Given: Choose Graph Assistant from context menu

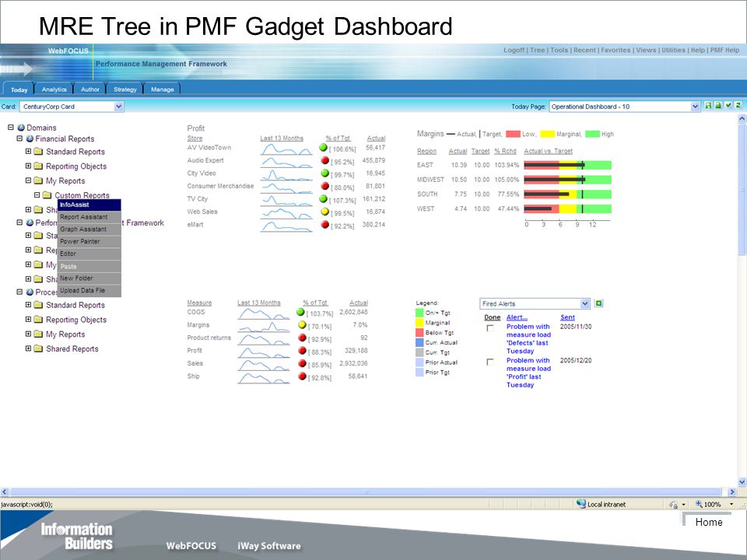Looking at the screenshot, I should pyautogui.click(x=89, y=229).
